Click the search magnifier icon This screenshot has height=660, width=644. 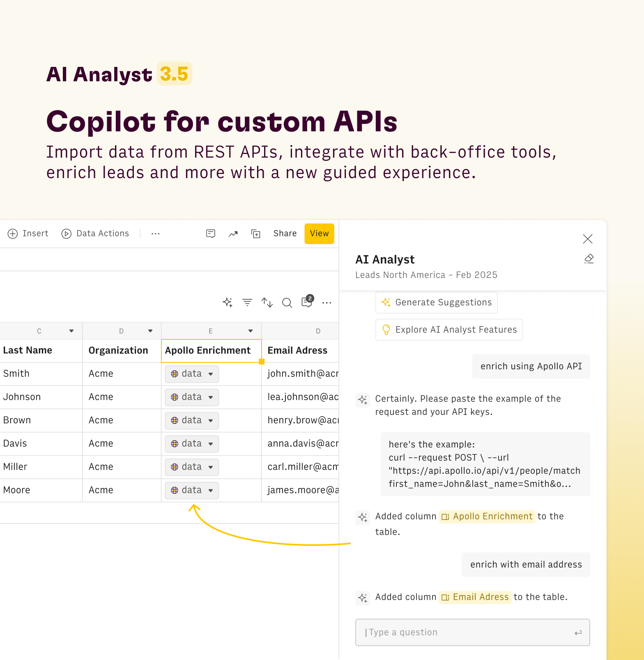[287, 303]
